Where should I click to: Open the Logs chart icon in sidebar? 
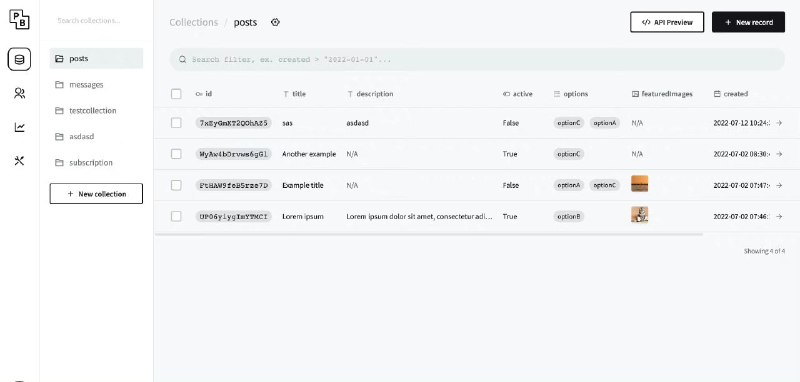(19, 127)
